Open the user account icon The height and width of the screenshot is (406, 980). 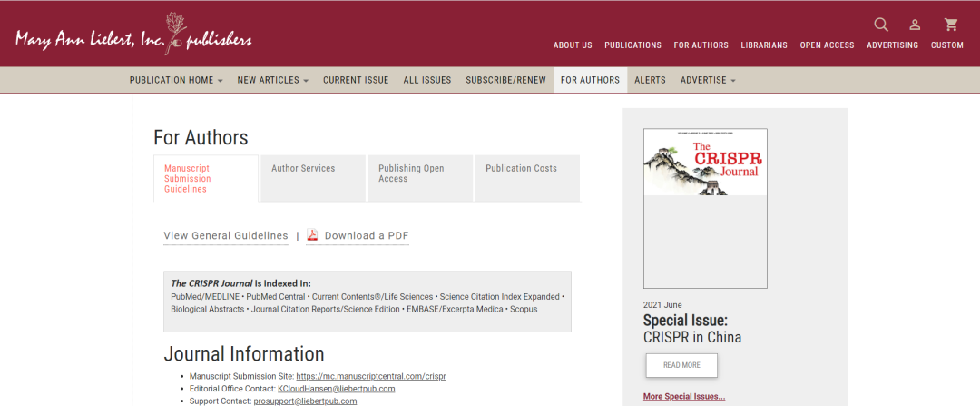coord(915,25)
